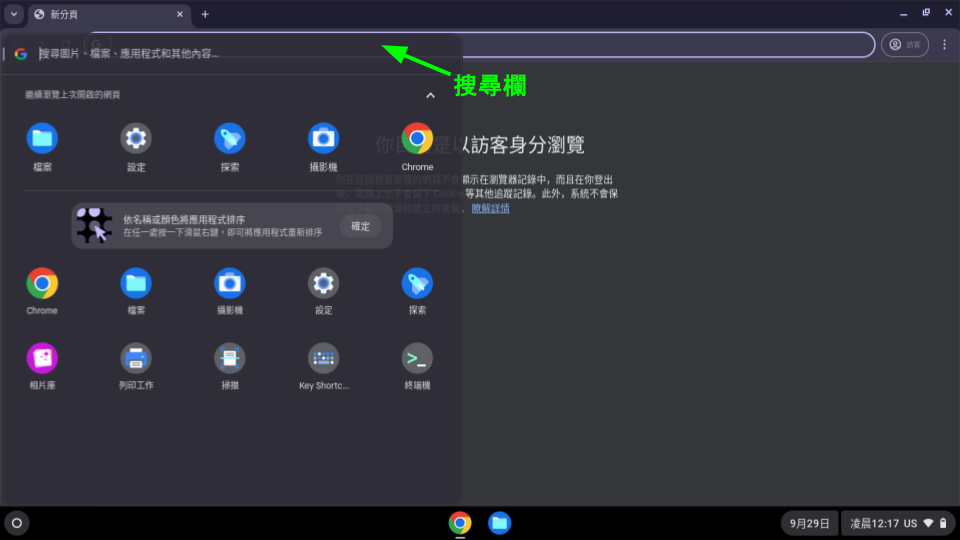
Task: Launch the 終端機 terminal app
Action: click(417, 358)
